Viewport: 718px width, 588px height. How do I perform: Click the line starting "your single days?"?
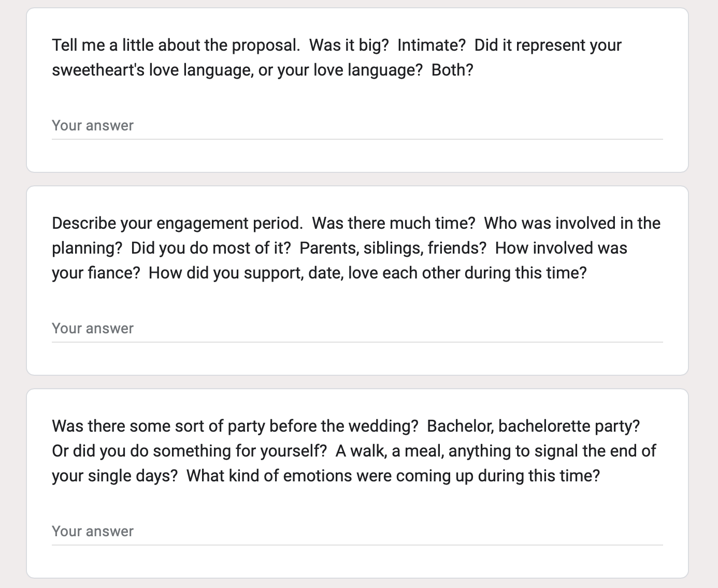pyautogui.click(x=325, y=476)
